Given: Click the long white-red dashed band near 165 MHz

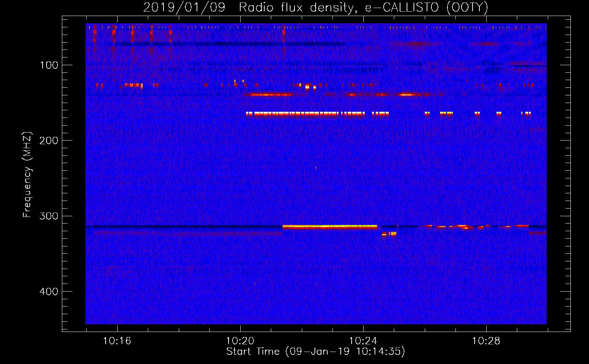Looking at the screenshot, I should click(x=317, y=114).
